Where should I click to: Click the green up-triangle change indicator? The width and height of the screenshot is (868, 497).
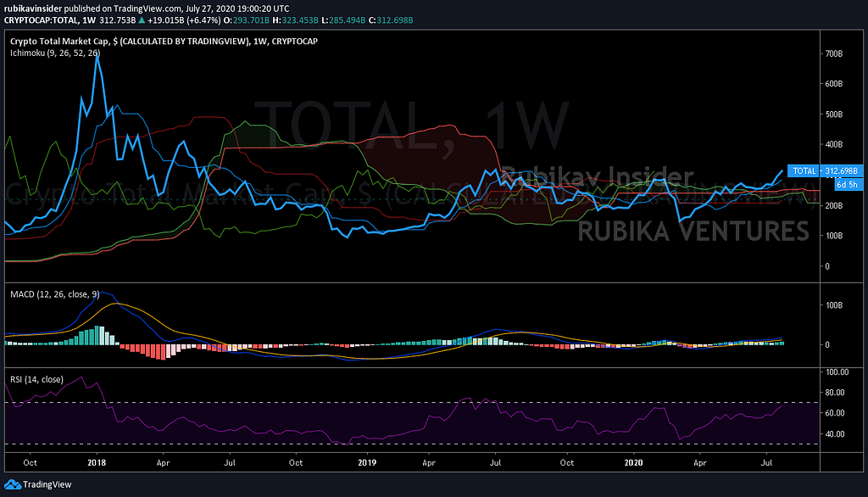coord(142,20)
